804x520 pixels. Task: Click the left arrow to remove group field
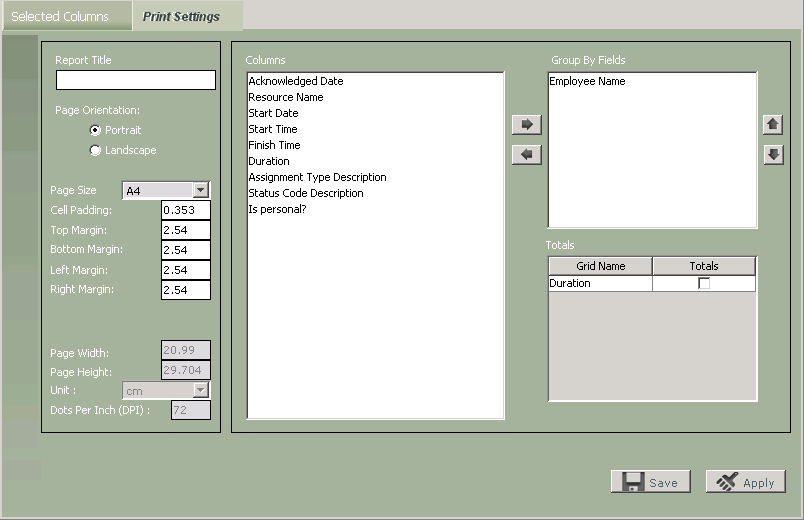coord(526,155)
